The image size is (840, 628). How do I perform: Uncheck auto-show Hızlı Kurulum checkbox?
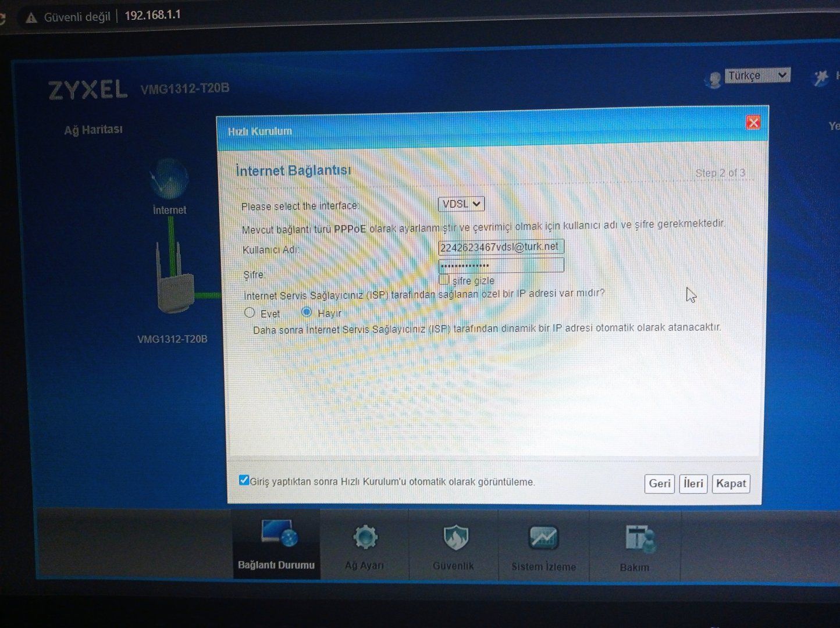[244, 480]
